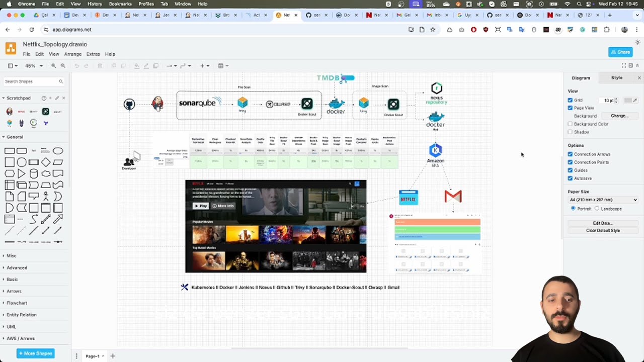Viewport: 644px width, 362px height.
Task: Select the Jenkins icon in Scratchpad
Action: tap(9, 112)
